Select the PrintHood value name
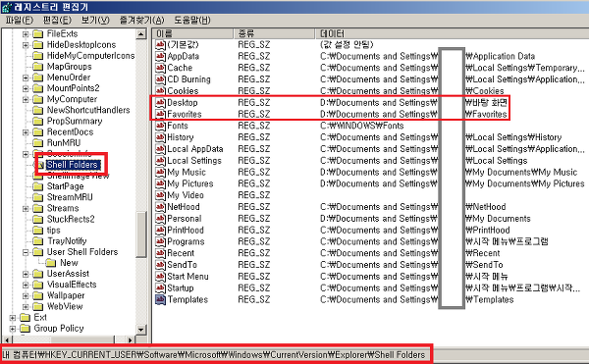 point(186,231)
